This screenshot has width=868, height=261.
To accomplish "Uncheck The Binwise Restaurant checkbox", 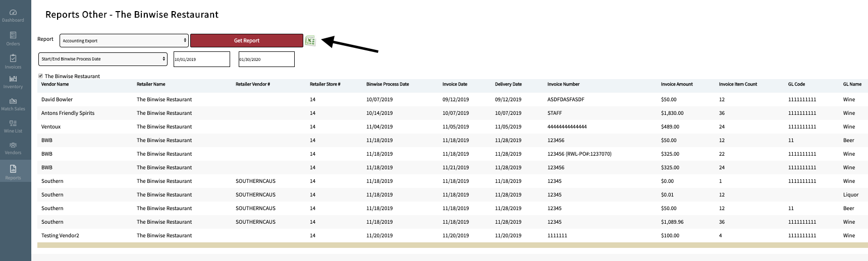I will point(41,76).
